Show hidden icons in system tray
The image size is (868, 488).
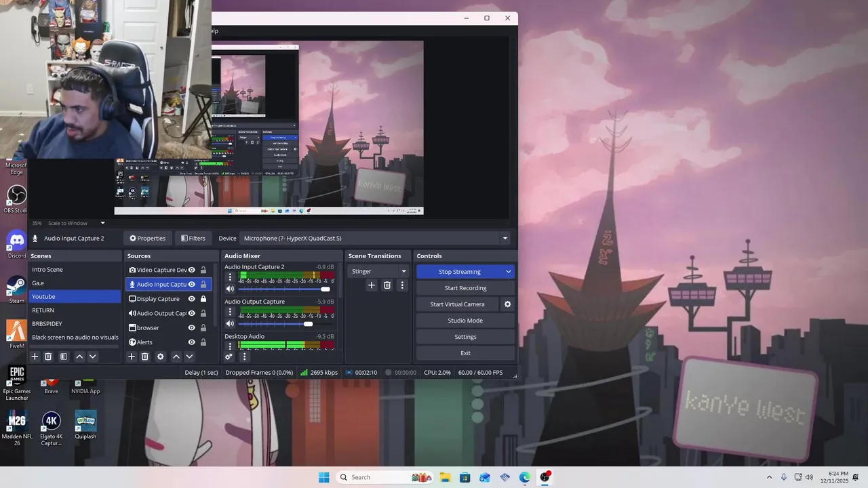point(769,477)
